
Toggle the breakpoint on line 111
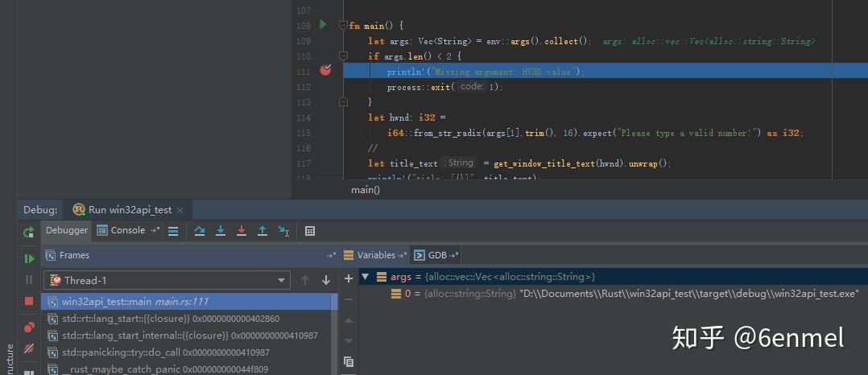pyautogui.click(x=325, y=70)
